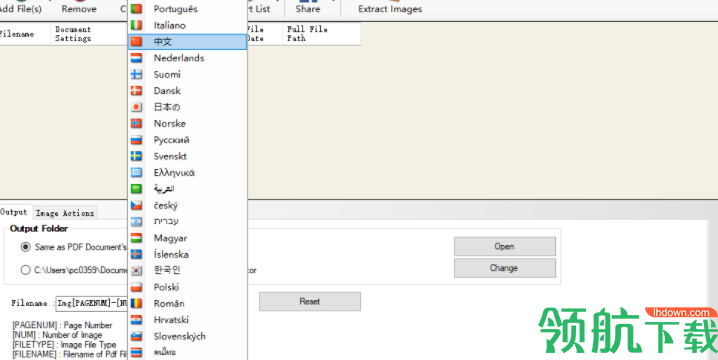Click the Slovak flag icon
The height and width of the screenshot is (360, 718).
(x=136, y=336)
